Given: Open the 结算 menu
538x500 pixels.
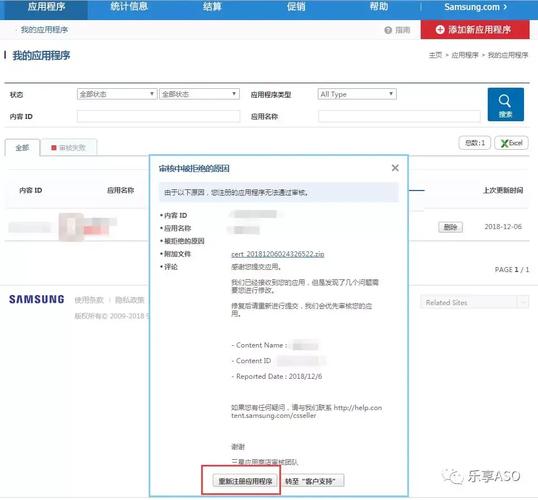Looking at the screenshot, I should [212, 7].
